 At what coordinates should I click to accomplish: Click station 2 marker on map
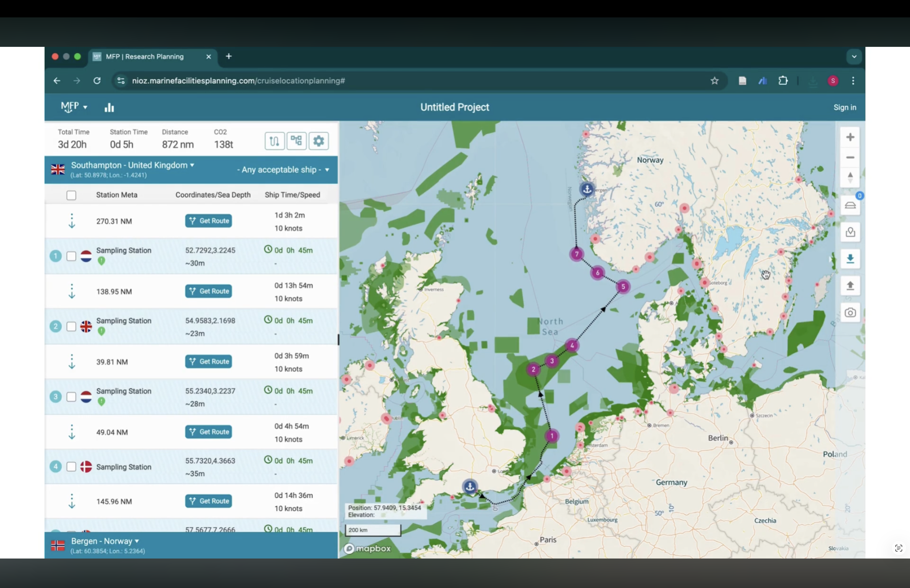click(x=533, y=369)
